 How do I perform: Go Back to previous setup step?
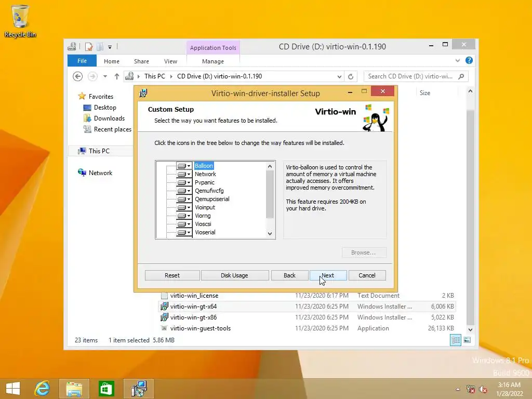pos(289,275)
